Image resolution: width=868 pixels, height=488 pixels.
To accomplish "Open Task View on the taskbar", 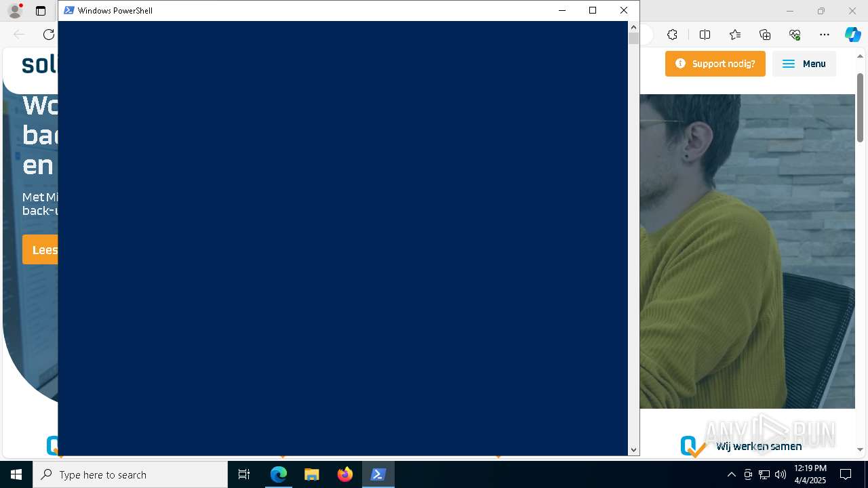I will [244, 474].
